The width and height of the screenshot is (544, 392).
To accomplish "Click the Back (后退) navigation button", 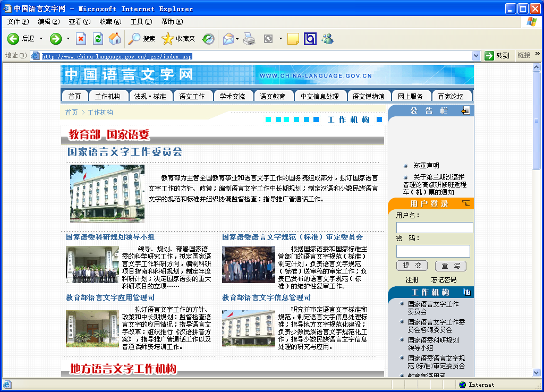I will point(20,39).
